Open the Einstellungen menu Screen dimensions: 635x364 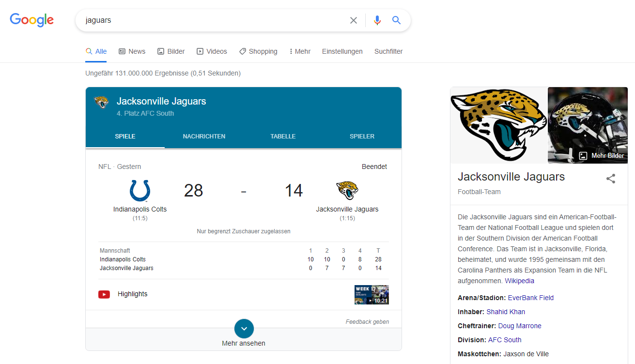tap(342, 51)
